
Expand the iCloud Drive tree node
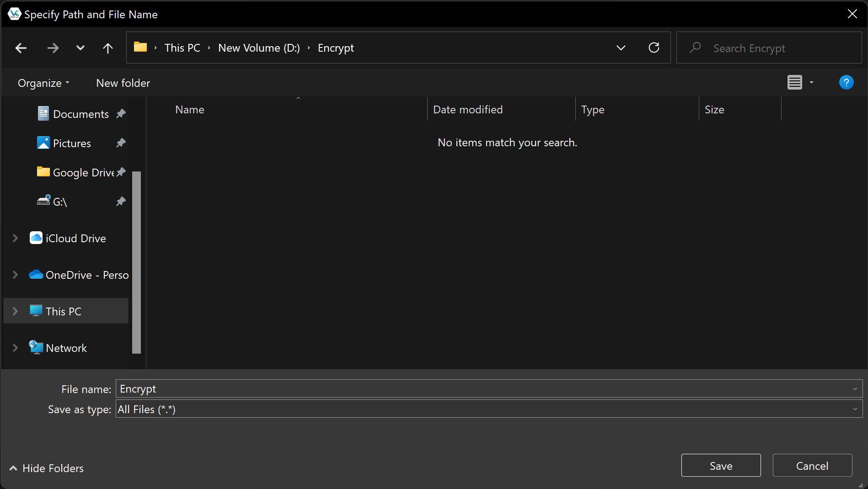[x=15, y=238]
